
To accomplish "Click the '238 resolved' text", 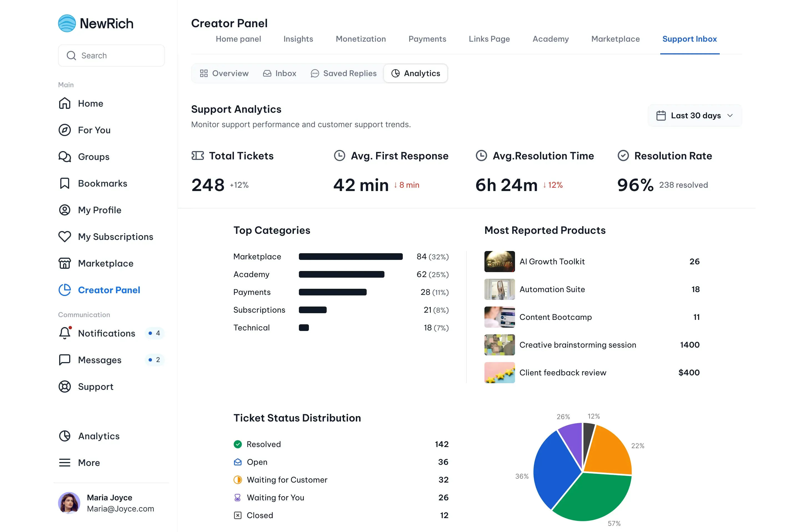I will [x=683, y=185].
